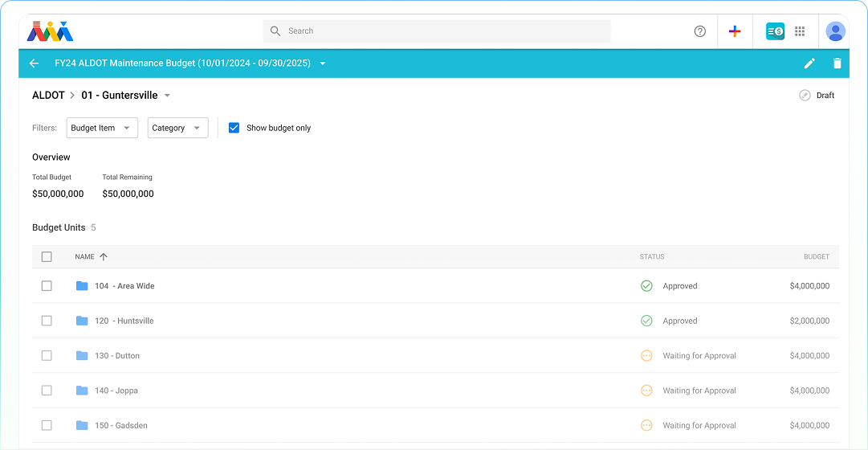This screenshot has height=450, width=868.
Task: Select the 104 - Area Wide row checkbox
Action: click(x=47, y=286)
